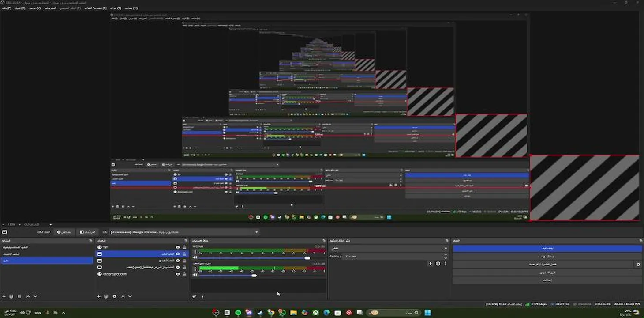The width and height of the screenshot is (644, 318).
Task: Select the obsproject.com source row
Action: point(142,274)
